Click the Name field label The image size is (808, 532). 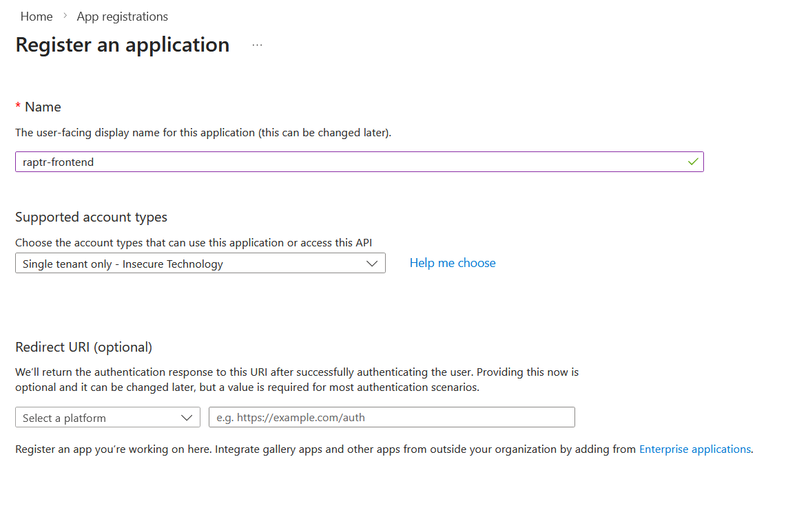43,107
